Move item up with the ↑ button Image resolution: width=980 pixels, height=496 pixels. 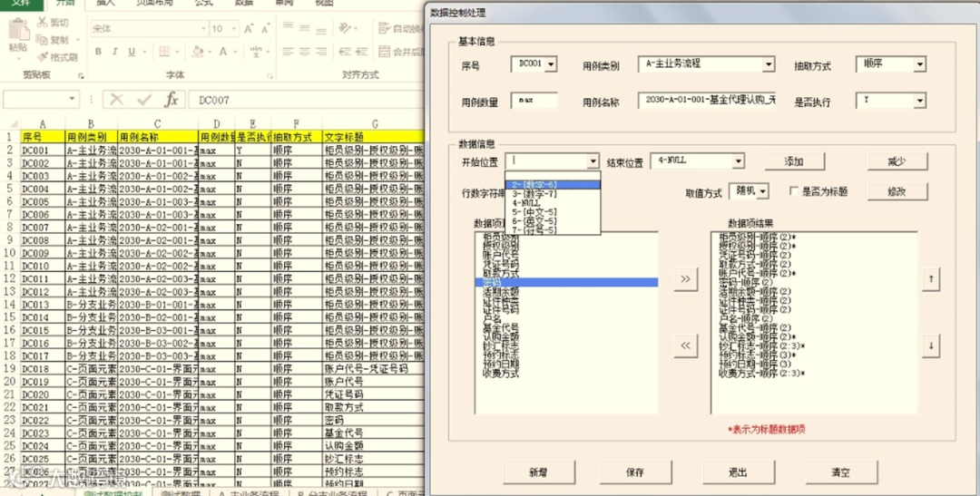931,278
